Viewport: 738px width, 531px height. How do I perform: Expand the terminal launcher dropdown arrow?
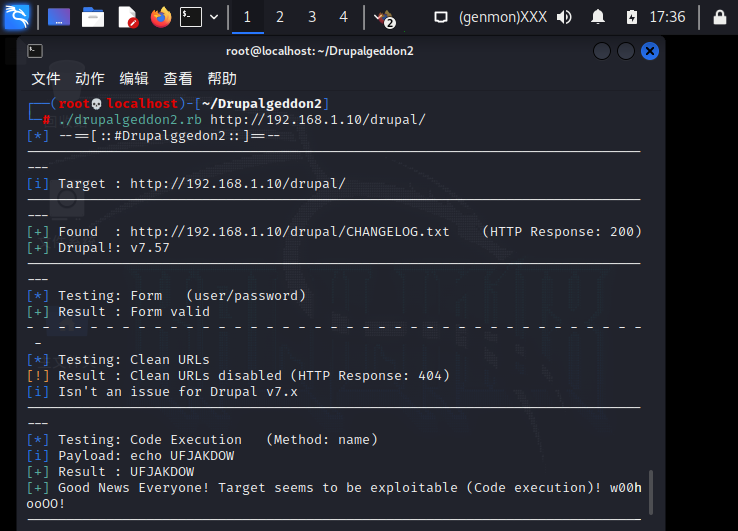coord(214,17)
